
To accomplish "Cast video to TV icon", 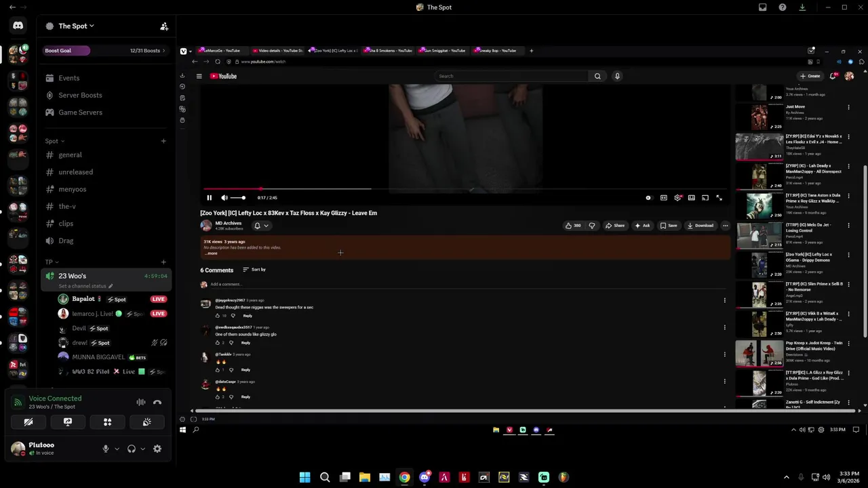I will coord(705,198).
